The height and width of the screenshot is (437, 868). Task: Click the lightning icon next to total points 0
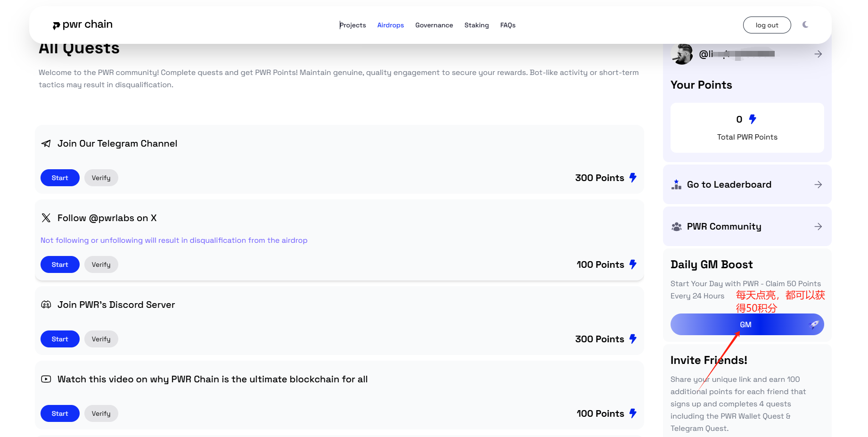coord(753,119)
